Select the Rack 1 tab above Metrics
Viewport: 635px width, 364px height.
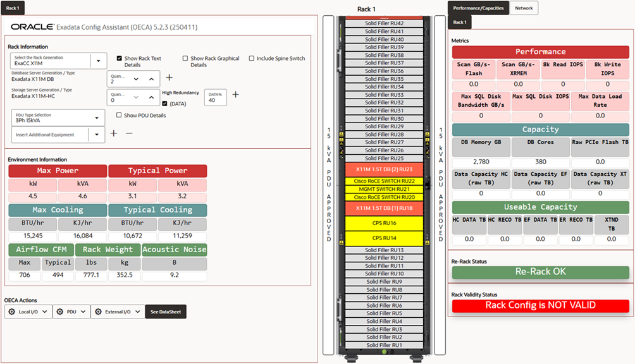tap(460, 22)
